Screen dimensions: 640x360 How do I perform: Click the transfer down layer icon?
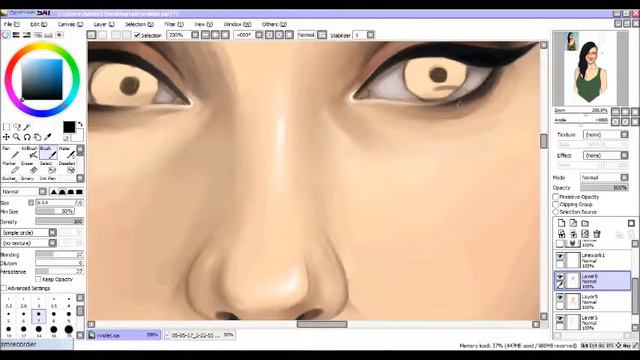pyautogui.click(x=561, y=234)
